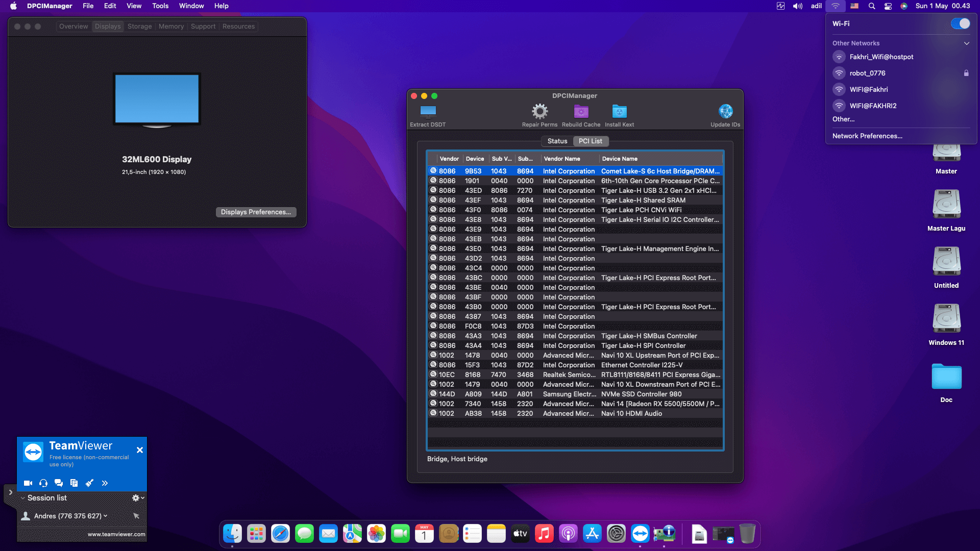Select the Tiger Lake PCH CNVi WiFi row

575,210
